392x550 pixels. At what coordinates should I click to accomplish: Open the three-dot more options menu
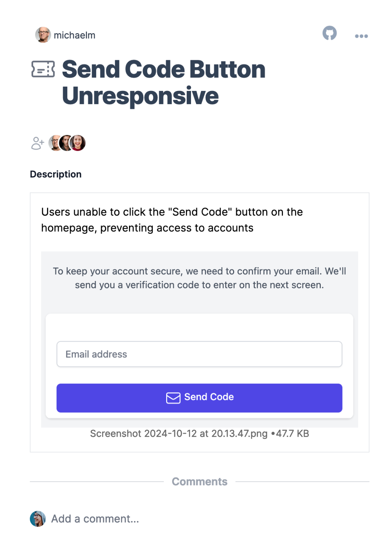pos(361,36)
